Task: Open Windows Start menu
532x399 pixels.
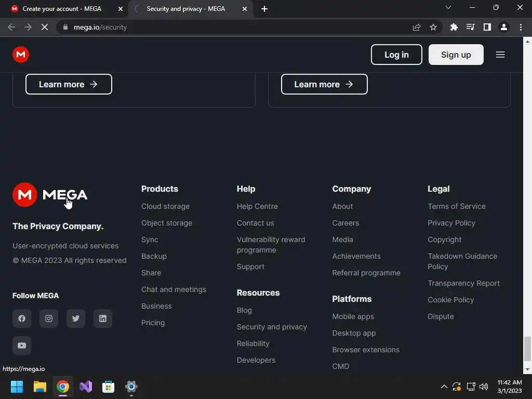Action: [17, 387]
